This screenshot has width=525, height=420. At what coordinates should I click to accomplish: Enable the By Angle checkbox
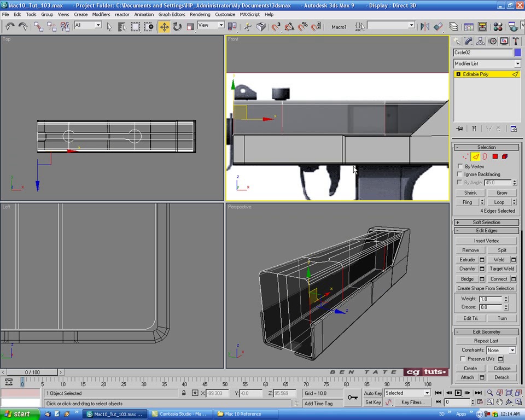click(x=460, y=183)
